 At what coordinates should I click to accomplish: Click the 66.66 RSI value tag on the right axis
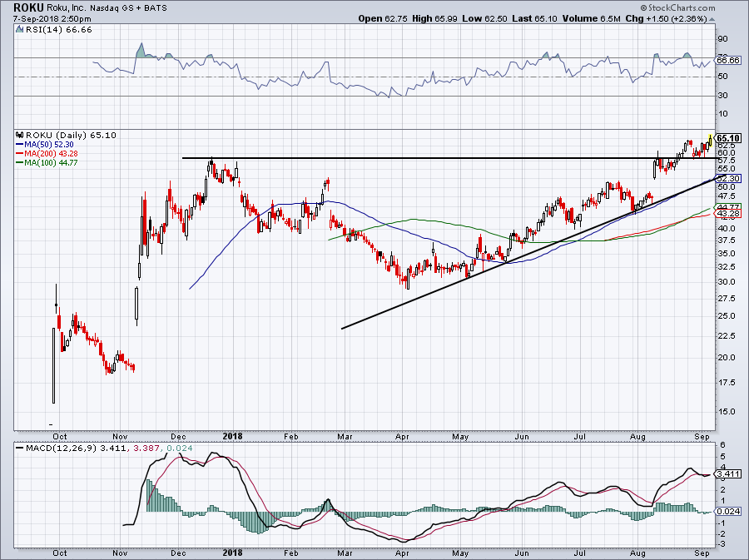point(728,60)
